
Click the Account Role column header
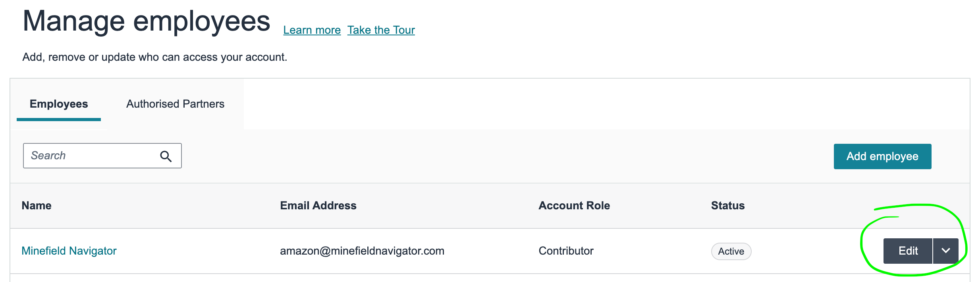(574, 206)
